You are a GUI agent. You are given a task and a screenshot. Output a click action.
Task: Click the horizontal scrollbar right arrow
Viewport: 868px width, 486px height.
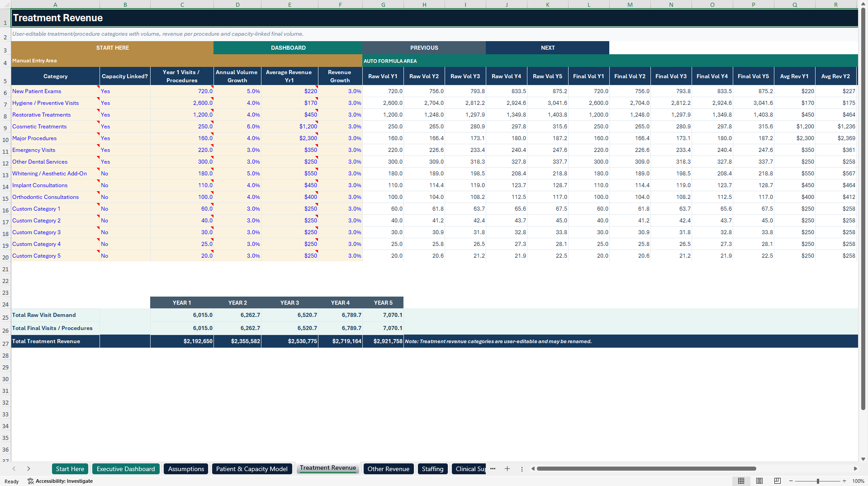(x=855, y=469)
